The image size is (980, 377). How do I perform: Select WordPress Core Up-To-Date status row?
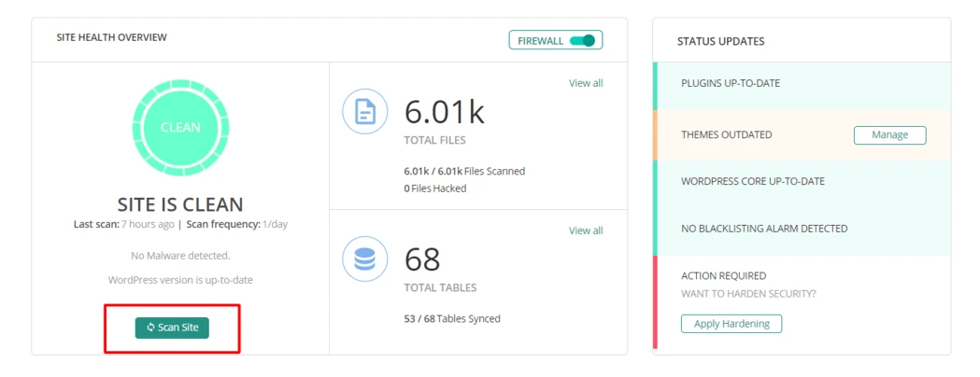[802, 182]
